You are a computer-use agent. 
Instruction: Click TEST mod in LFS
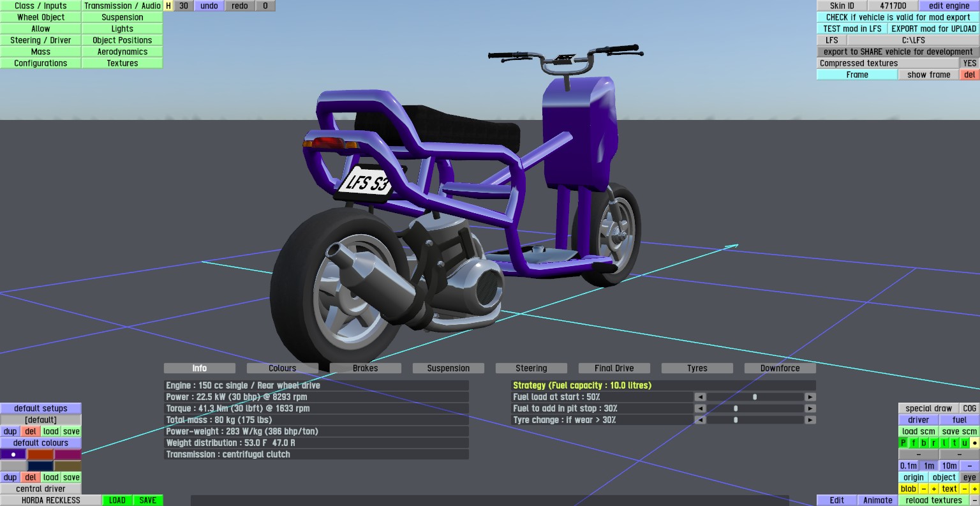pos(852,29)
